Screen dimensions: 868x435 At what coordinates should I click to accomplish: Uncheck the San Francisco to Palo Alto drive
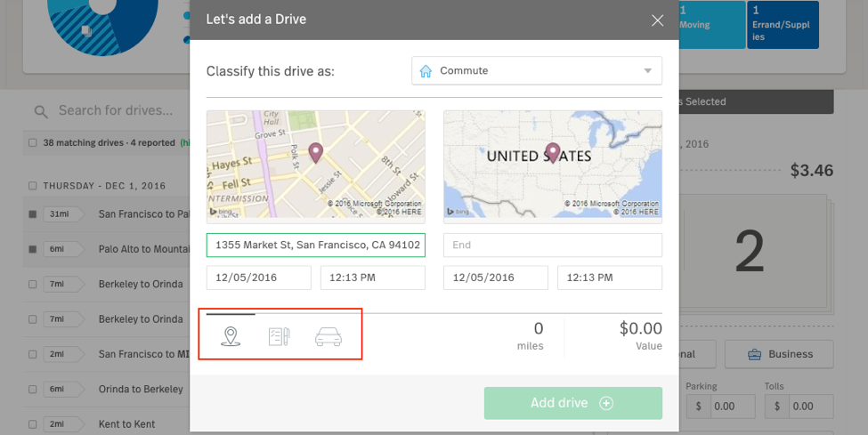[33, 214]
